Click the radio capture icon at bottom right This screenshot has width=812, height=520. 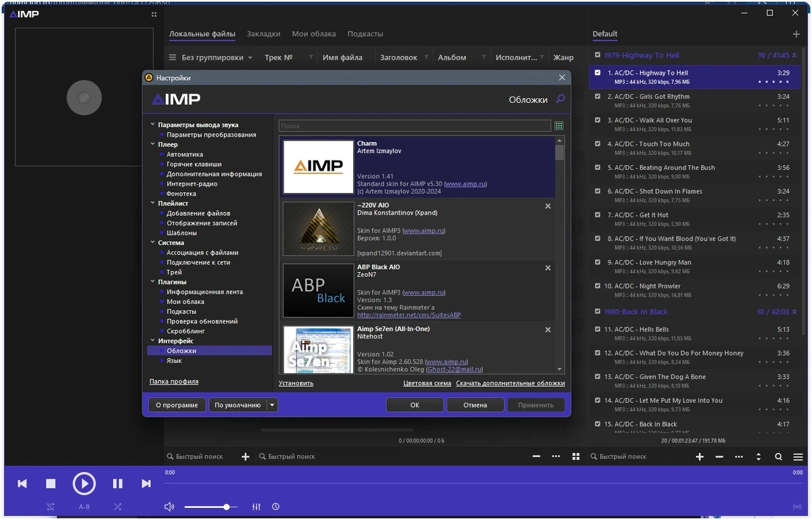click(797, 506)
